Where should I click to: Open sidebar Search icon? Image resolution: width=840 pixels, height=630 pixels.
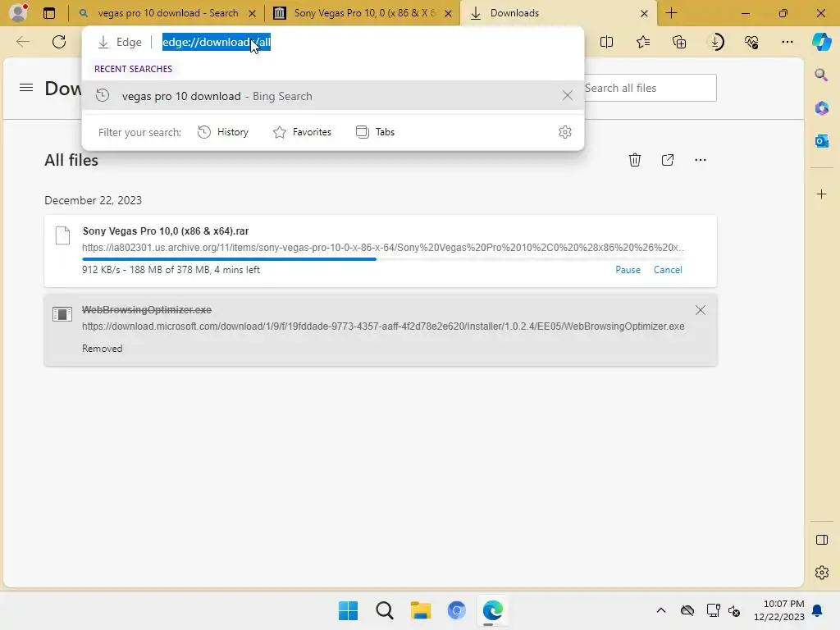821,75
